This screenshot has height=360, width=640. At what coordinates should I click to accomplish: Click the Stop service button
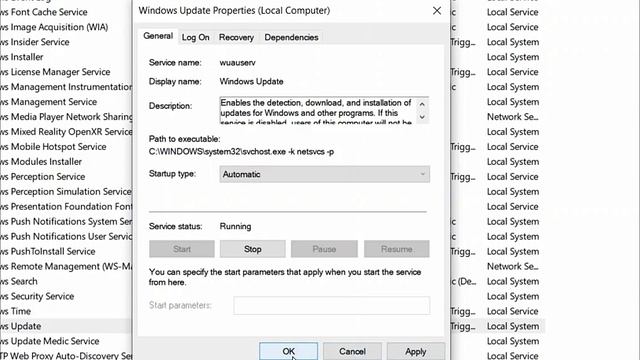point(253,249)
